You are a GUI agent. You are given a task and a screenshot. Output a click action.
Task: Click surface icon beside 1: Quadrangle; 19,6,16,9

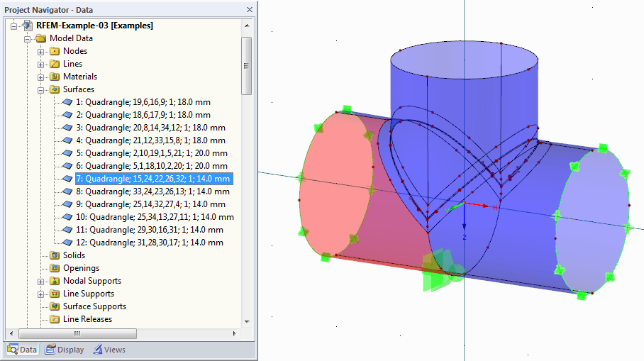[x=68, y=102]
